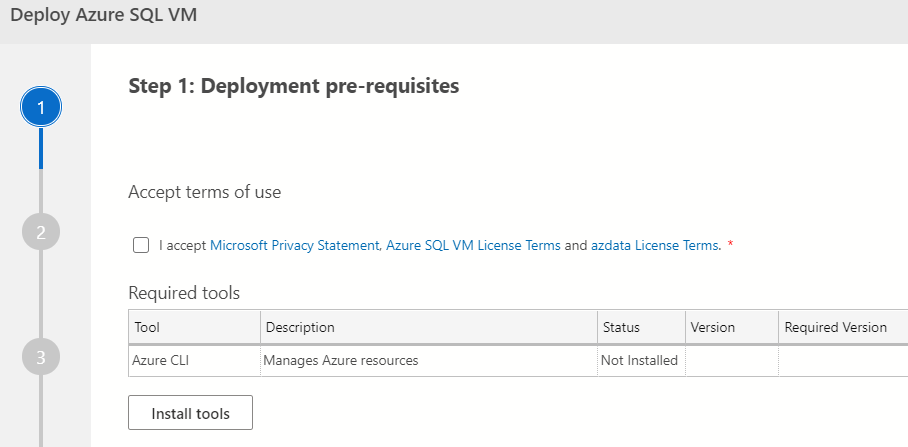
Task: Click the Install tools button
Action: point(190,413)
